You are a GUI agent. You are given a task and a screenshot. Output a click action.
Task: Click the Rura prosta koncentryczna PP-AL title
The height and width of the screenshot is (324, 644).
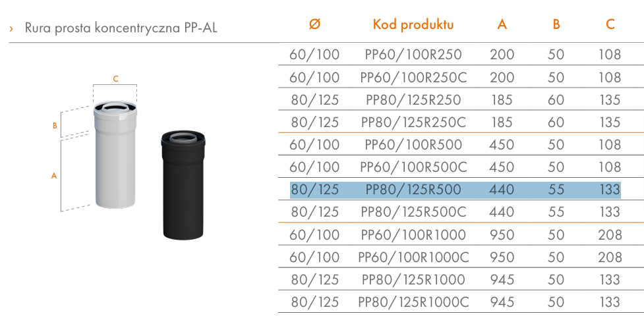[x=121, y=28]
